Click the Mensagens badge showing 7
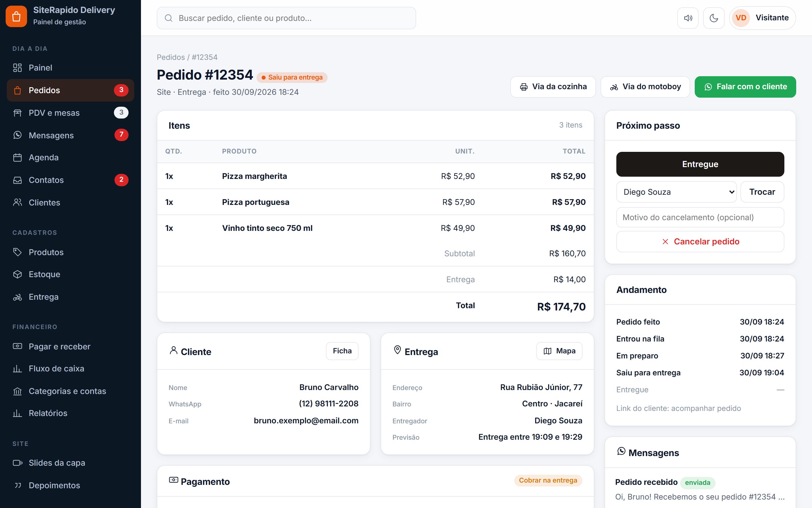 (x=121, y=135)
